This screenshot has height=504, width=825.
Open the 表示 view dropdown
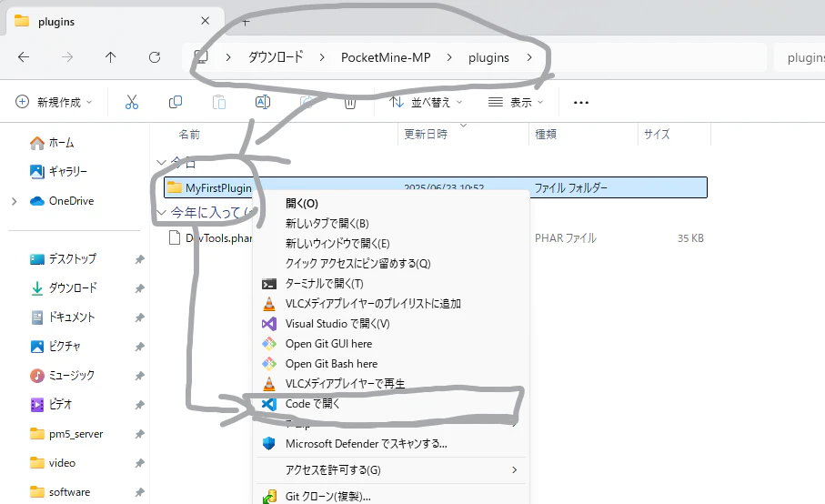(516, 102)
